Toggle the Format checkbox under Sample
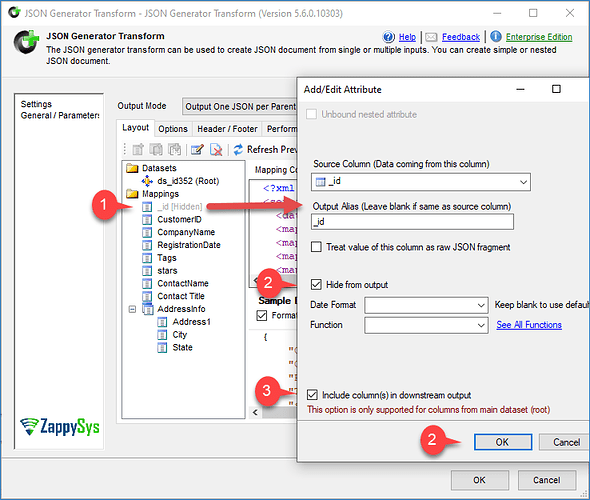 262,315
